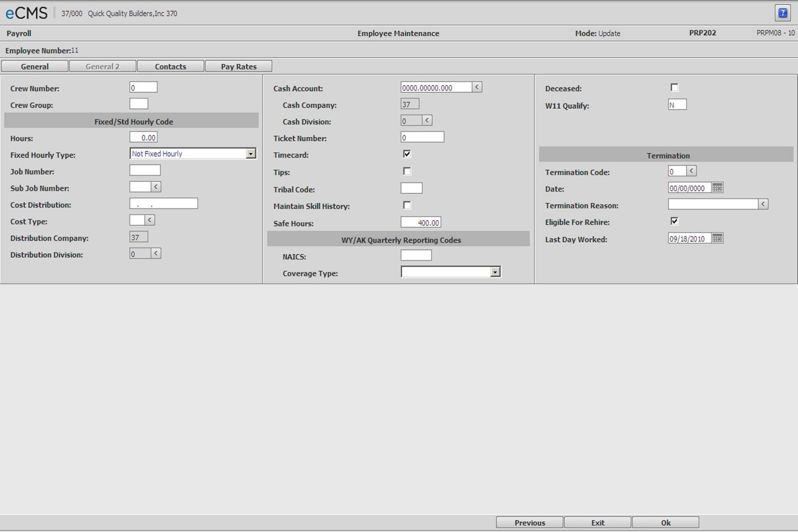Enable Maintain Skill History checkbox
The image size is (798, 532).
407,205
